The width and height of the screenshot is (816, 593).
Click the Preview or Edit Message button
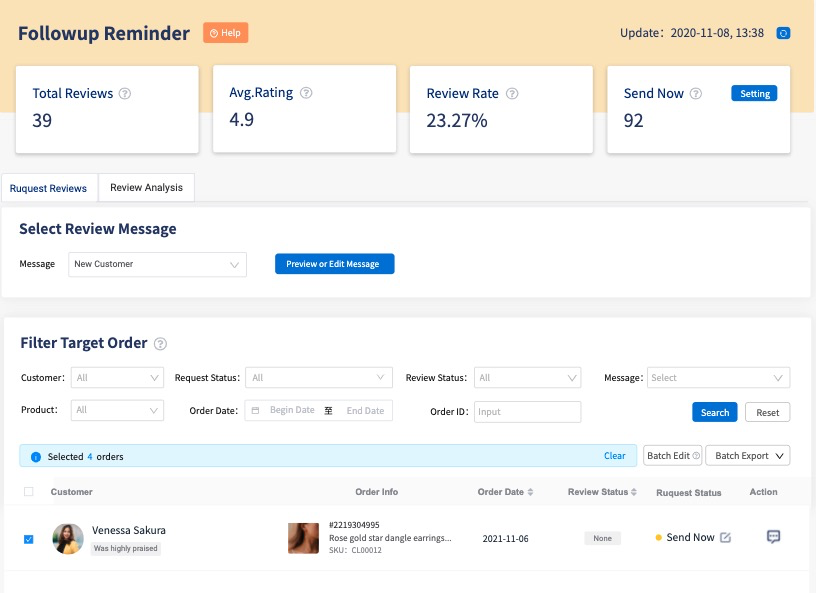pos(333,264)
